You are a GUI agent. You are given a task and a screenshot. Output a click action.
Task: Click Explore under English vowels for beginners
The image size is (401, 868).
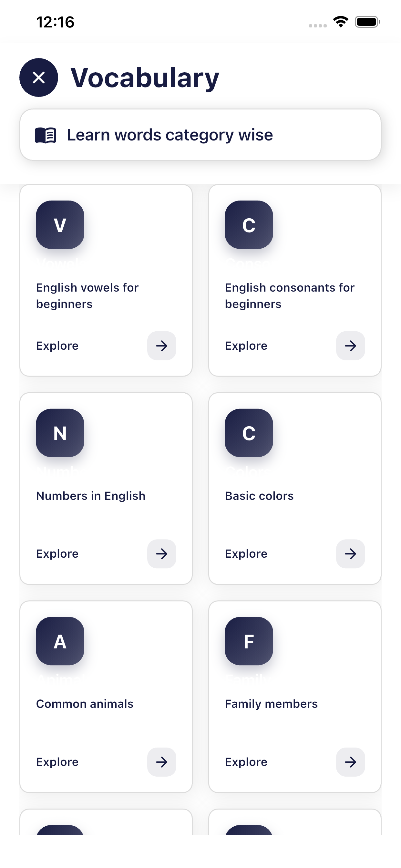click(x=57, y=346)
